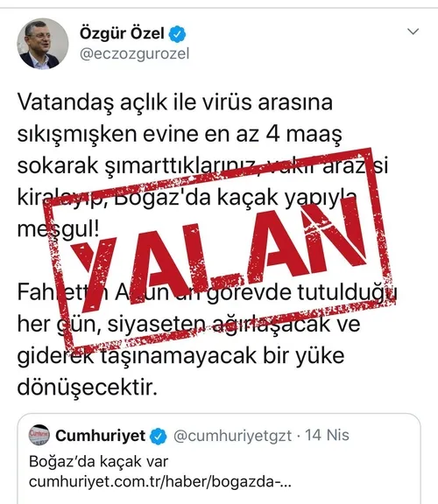Click the line "her gün, siyaseten ağırlaşacak ve"

[188, 325]
